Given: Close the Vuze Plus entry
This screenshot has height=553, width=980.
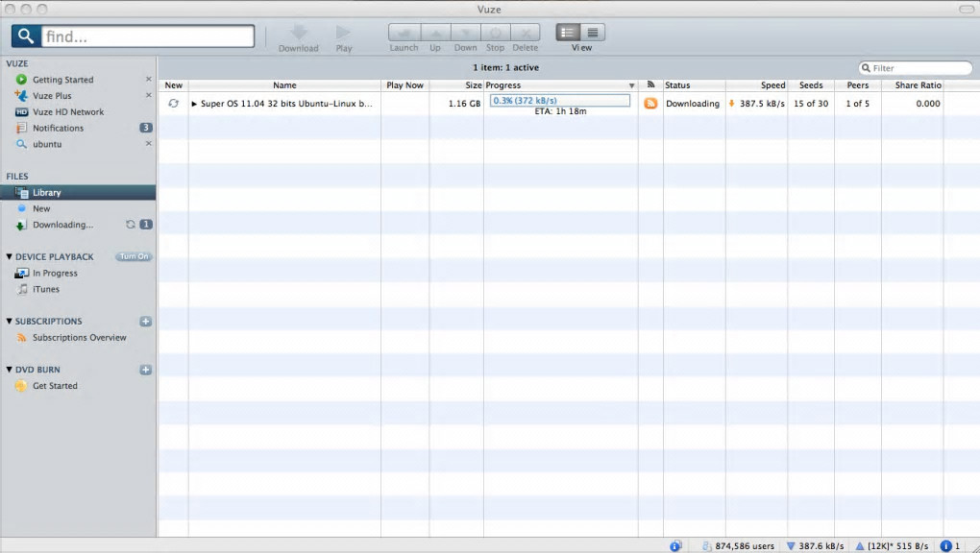Looking at the screenshot, I should pos(148,95).
